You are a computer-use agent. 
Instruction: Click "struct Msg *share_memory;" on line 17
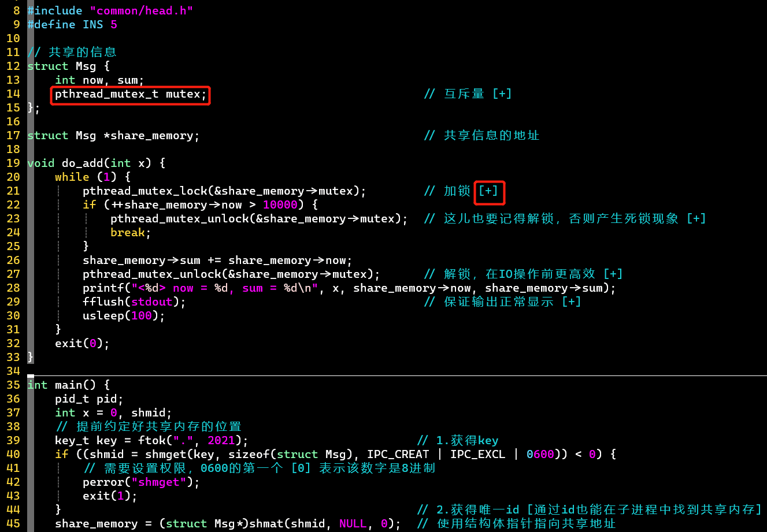click(113, 135)
